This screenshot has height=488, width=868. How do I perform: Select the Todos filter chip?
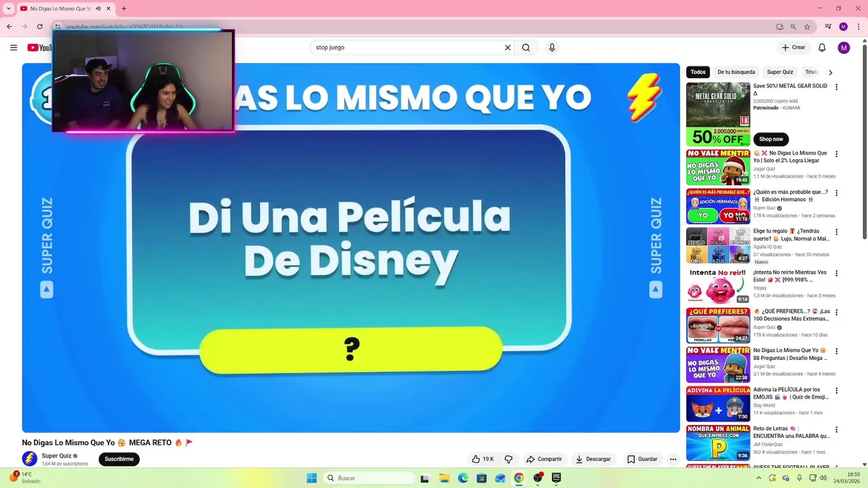(x=698, y=72)
